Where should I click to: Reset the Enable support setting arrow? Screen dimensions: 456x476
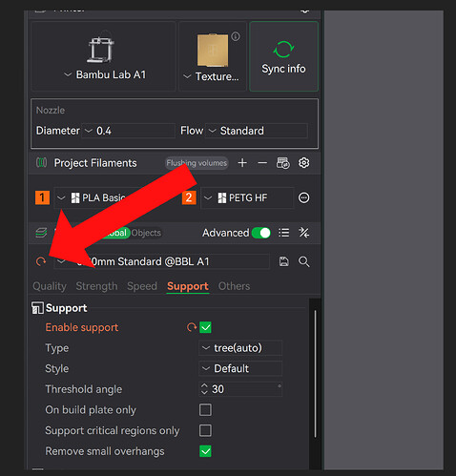192,327
